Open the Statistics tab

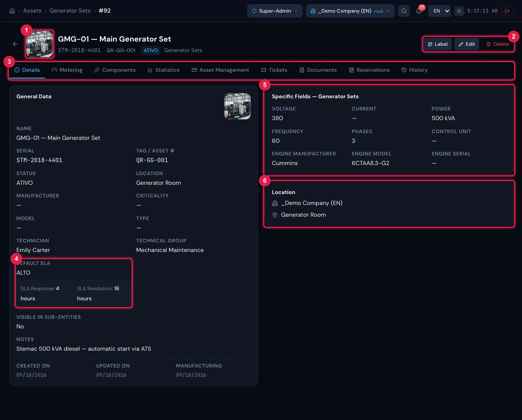coord(164,70)
